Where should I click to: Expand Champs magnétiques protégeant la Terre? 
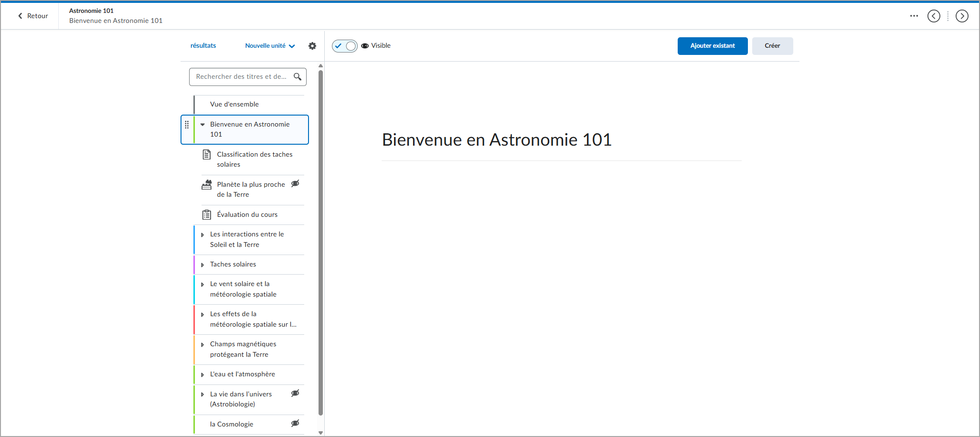click(202, 345)
